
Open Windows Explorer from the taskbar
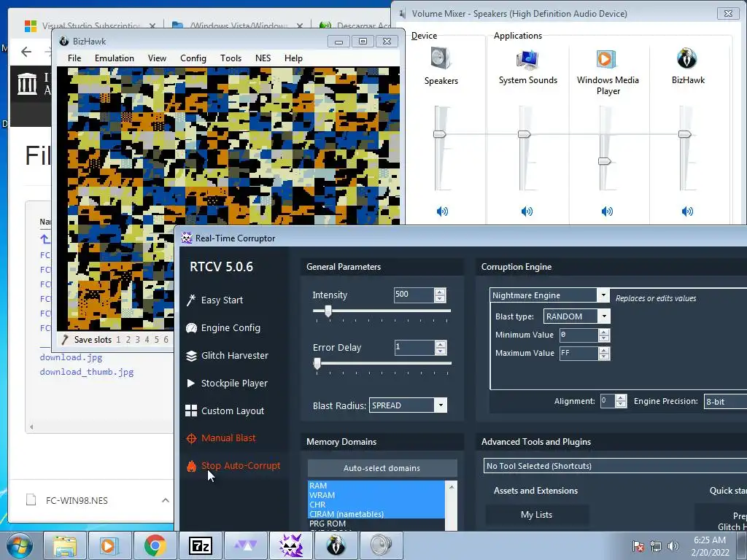pyautogui.click(x=65, y=545)
